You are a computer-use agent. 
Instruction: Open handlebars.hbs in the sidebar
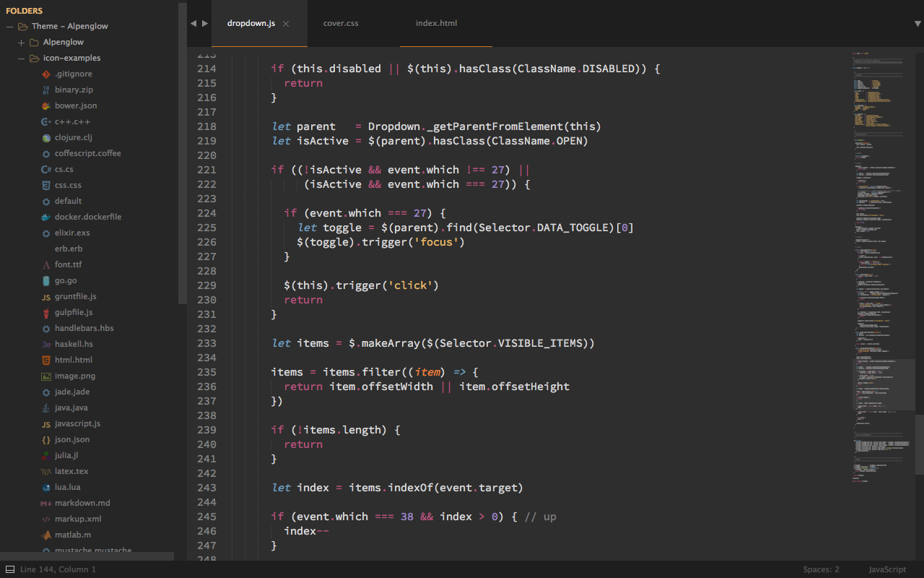(84, 328)
